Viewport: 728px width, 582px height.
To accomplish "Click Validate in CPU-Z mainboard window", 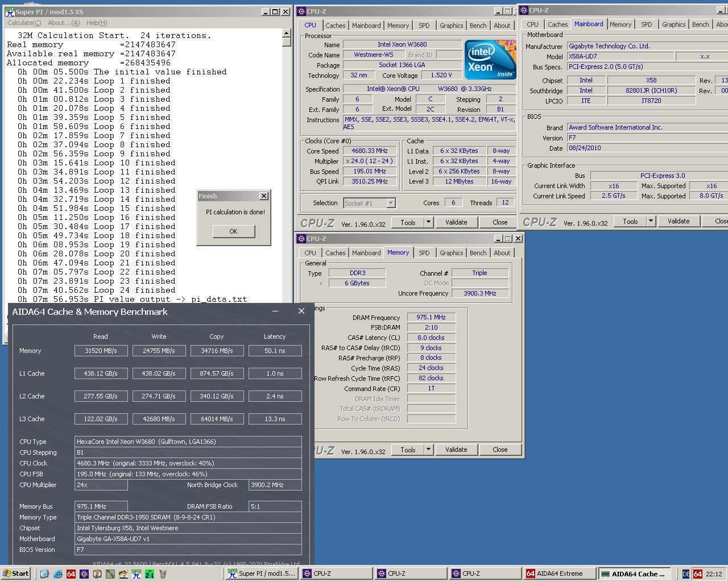I will pyautogui.click(x=678, y=221).
